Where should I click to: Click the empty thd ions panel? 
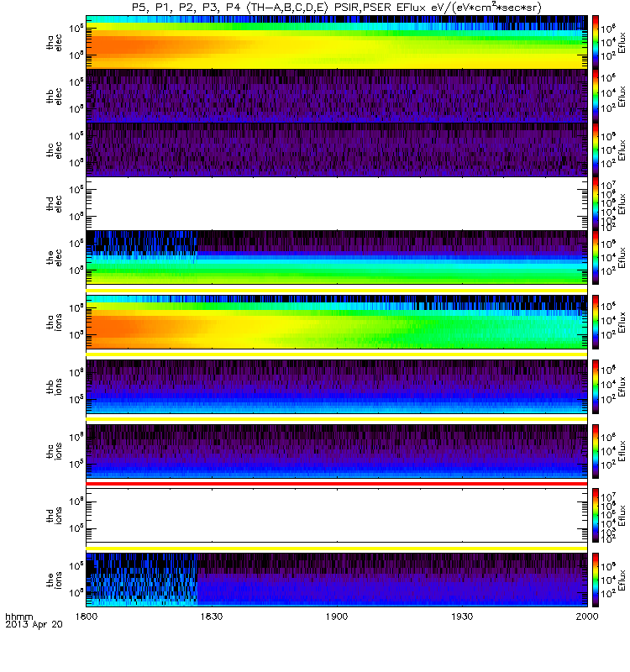[337, 516]
